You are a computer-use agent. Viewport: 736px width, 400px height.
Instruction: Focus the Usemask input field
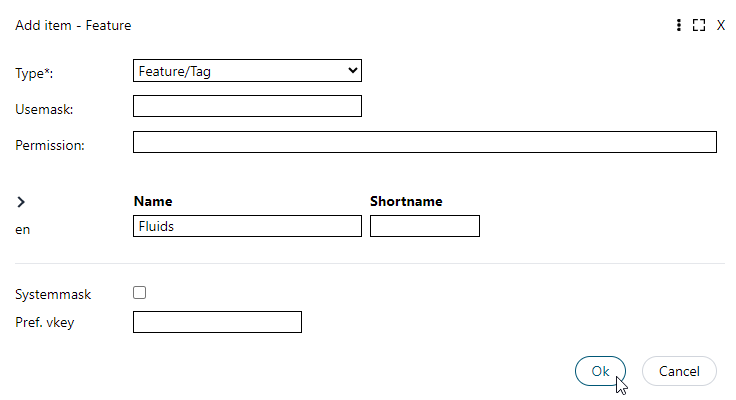point(247,106)
